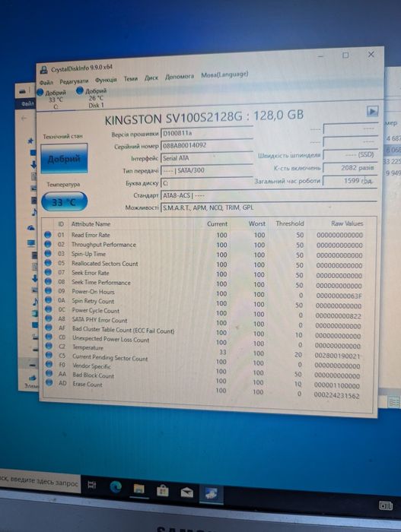Click the Worst column header
The image size is (401, 532).
[257, 223]
